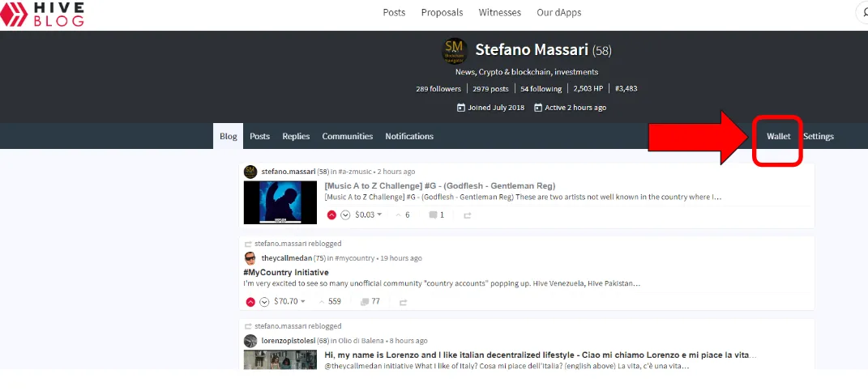The width and height of the screenshot is (868, 391).
Task: Switch to the Replies tab
Action: (296, 136)
